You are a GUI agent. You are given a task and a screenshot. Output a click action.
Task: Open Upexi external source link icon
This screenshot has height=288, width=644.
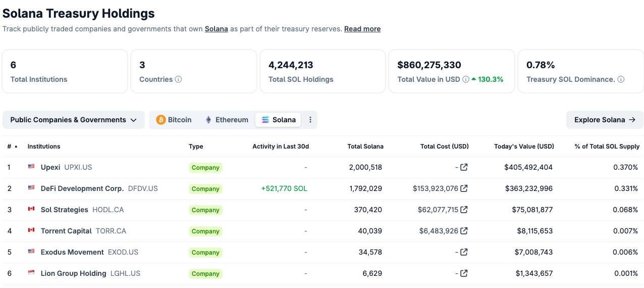pyautogui.click(x=464, y=167)
